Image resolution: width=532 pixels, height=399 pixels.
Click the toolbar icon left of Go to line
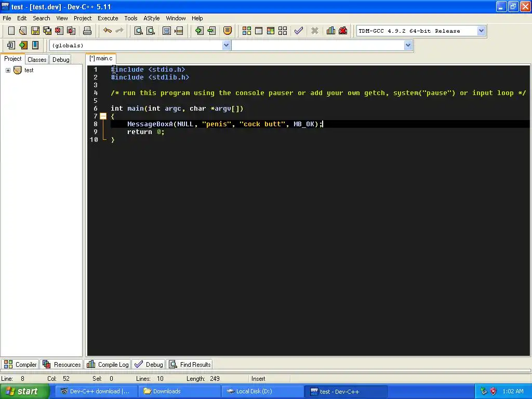(x=167, y=31)
